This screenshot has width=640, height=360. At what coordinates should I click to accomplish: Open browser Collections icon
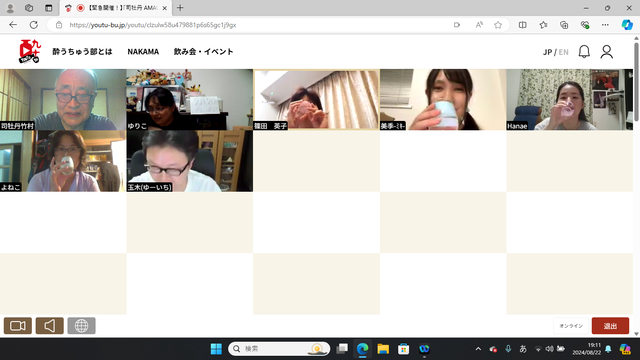564,25
